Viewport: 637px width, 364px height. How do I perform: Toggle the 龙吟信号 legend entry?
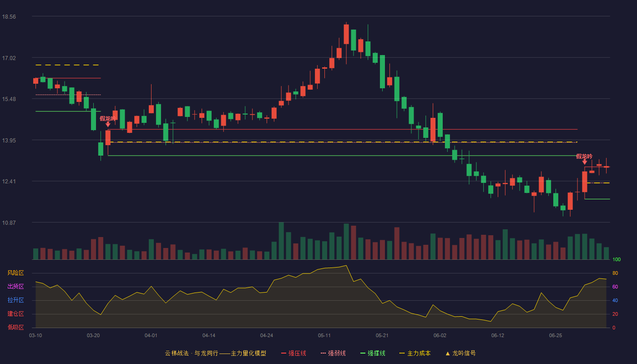(460, 353)
